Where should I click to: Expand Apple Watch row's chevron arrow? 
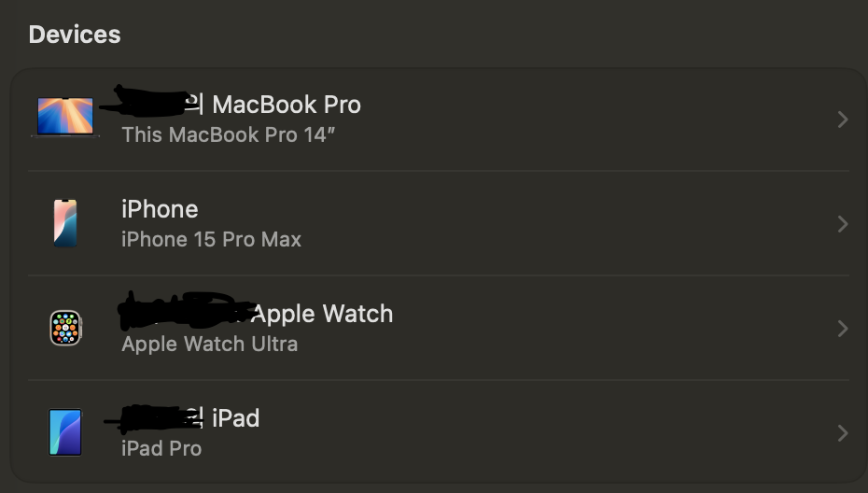(843, 329)
